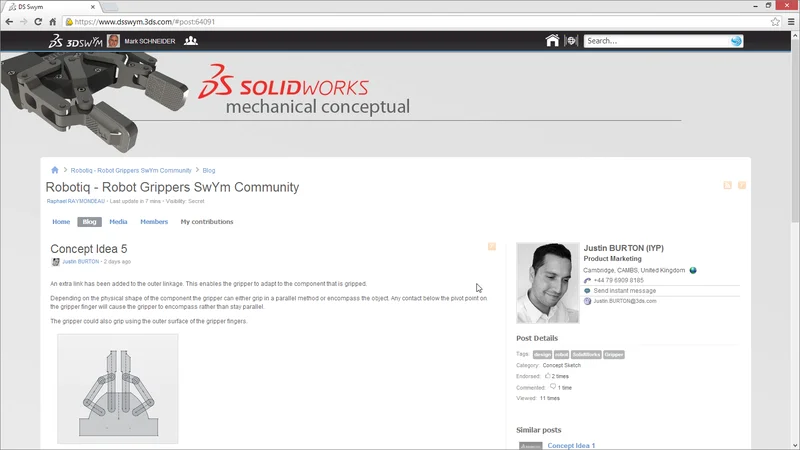Click Justin BURTON (IYP) name heading
The height and width of the screenshot is (450, 800).
pyautogui.click(x=623, y=248)
